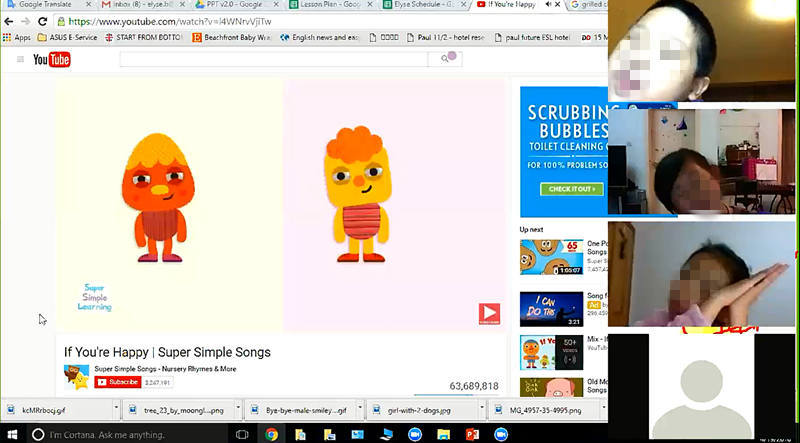The image size is (800, 443).
Task: Open Super Simple Songs channel name link
Action: 165,369
